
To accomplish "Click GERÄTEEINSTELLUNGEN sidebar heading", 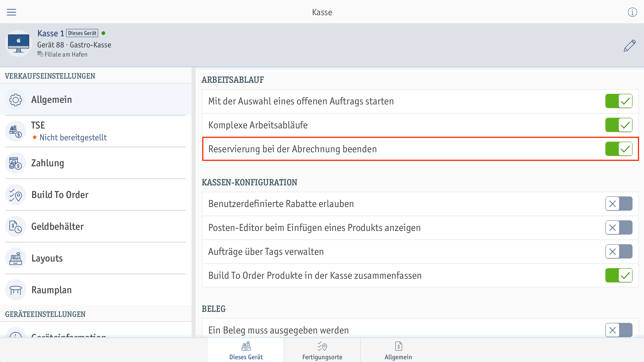I will pyautogui.click(x=45, y=314).
